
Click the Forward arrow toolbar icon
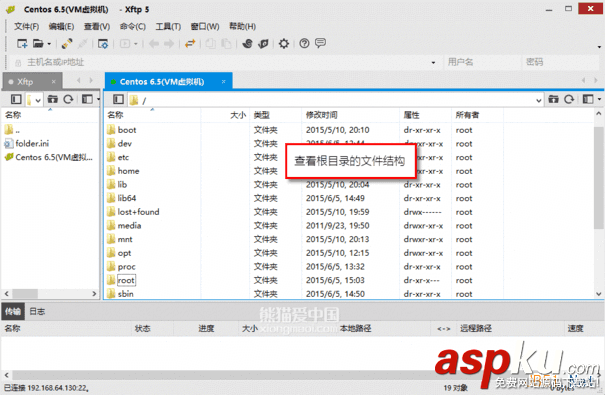tap(169, 44)
